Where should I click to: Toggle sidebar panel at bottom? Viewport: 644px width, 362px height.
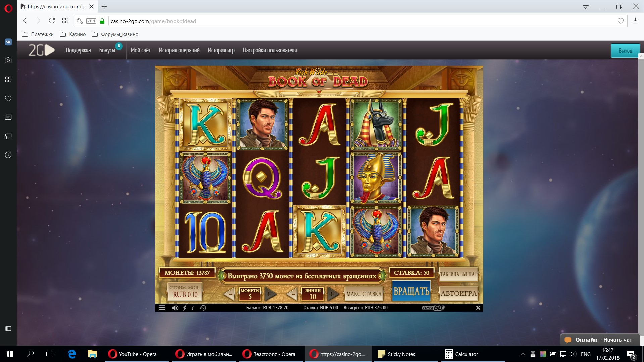pyautogui.click(x=8, y=328)
